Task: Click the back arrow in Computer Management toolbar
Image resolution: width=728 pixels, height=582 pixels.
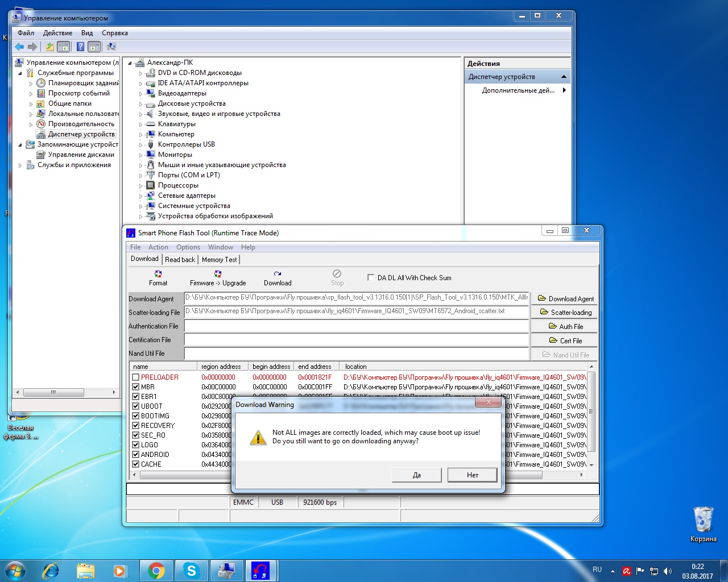Action: pos(20,47)
